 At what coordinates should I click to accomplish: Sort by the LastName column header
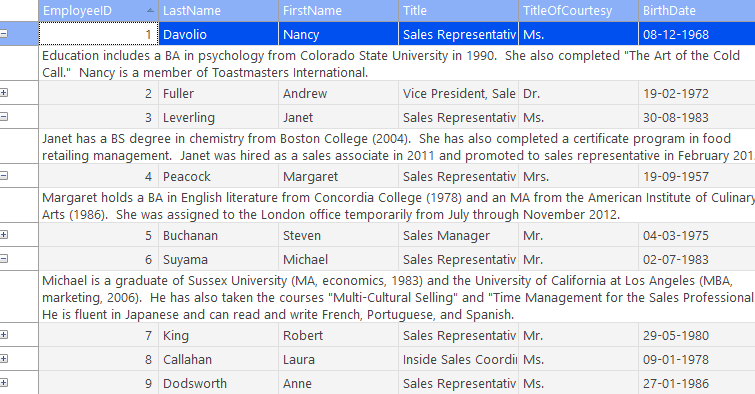click(x=219, y=11)
